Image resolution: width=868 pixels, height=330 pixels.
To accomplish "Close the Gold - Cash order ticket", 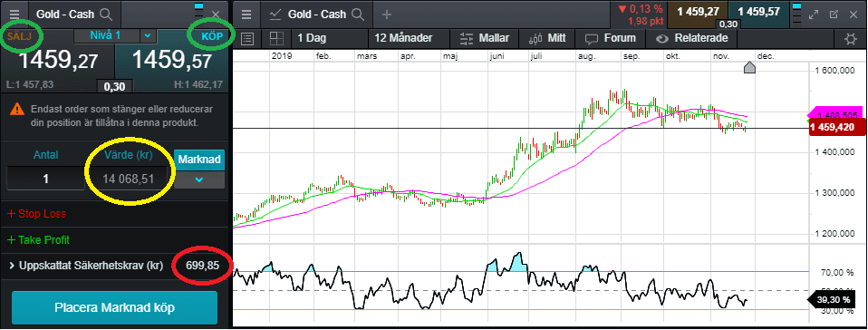I will (x=217, y=15).
